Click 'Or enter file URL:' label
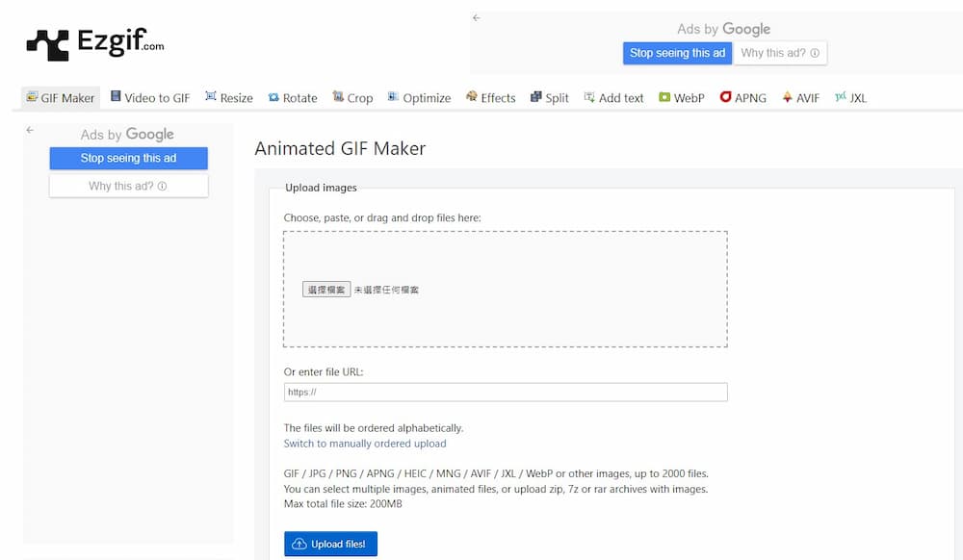963x560 pixels. (x=324, y=371)
